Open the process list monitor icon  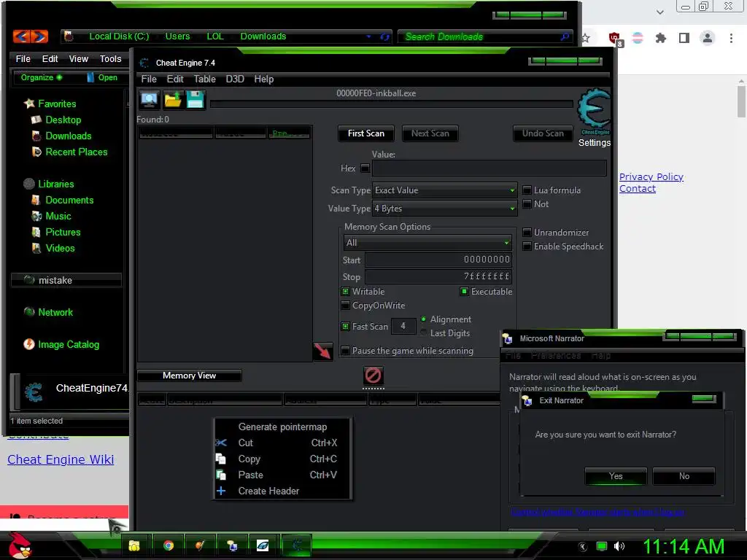click(x=150, y=100)
